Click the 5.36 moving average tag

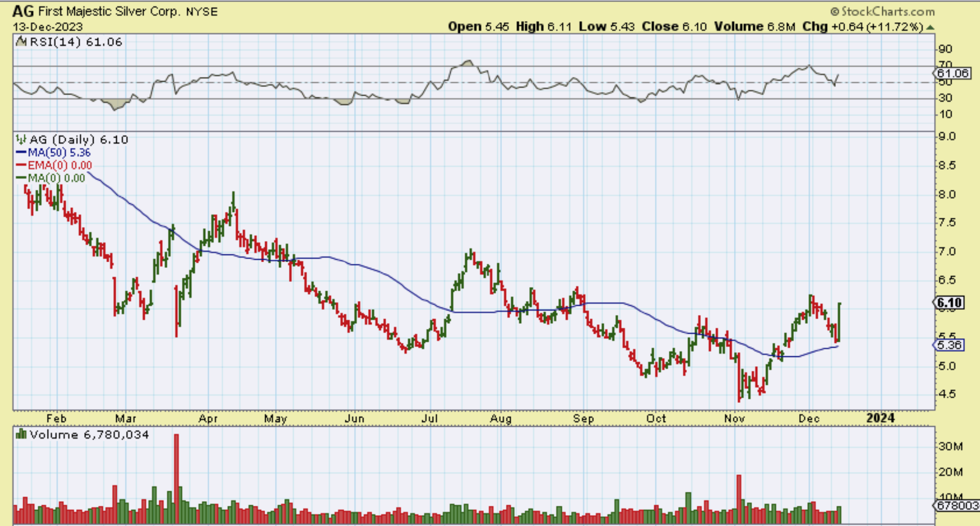(x=949, y=344)
